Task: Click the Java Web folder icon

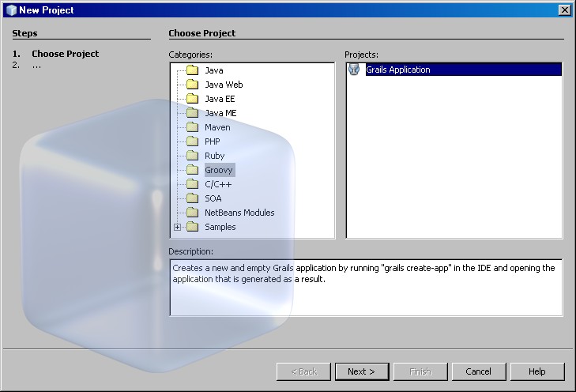Action: 193,84
